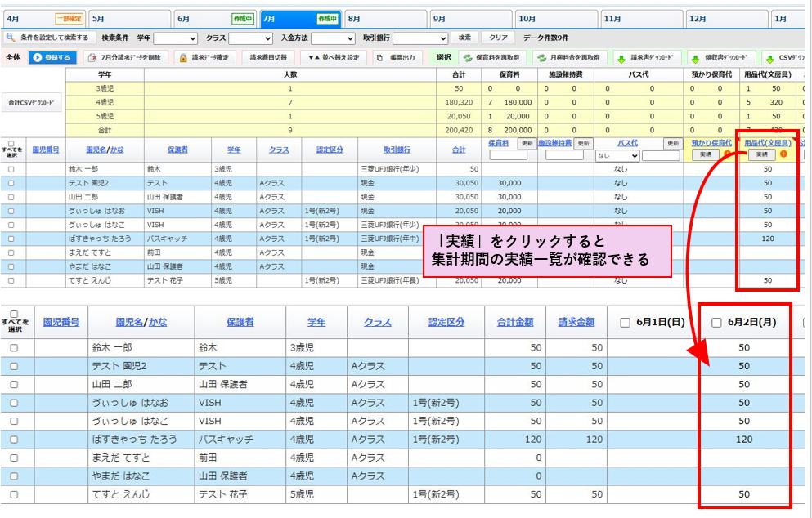Image resolution: width=812 pixels, height=518 pixels.
Task: Click 実績 button under 用品代(文房具)
Action: coord(760,154)
